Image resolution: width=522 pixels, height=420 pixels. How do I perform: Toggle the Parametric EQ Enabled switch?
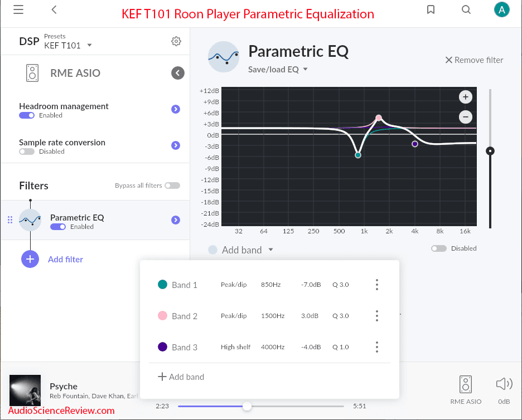pyautogui.click(x=58, y=227)
